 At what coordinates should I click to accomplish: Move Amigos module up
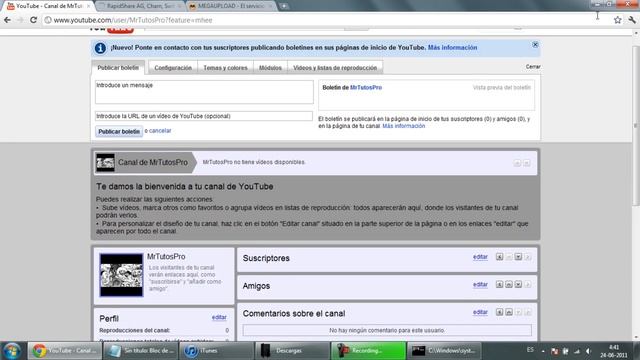pyautogui.click(x=509, y=284)
